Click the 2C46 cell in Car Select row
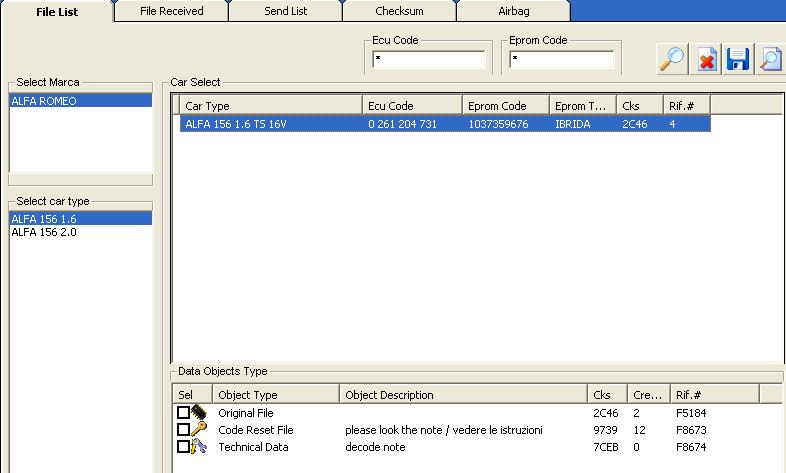Viewport: 786px width, 473px height. (x=635, y=124)
